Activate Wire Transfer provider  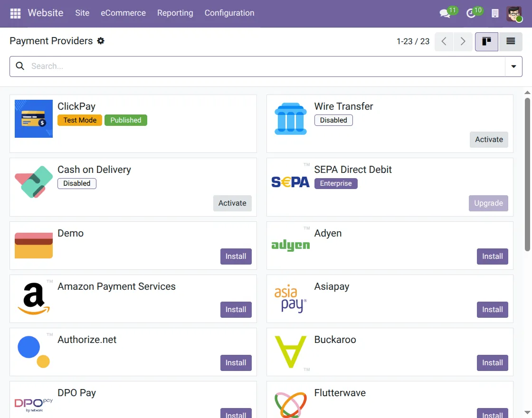[x=489, y=140]
